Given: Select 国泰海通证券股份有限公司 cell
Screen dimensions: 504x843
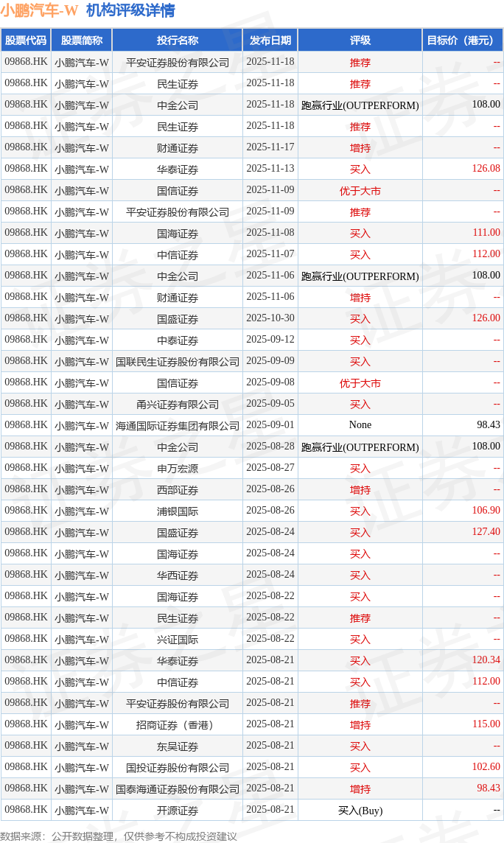Looking at the screenshot, I should point(178,789).
